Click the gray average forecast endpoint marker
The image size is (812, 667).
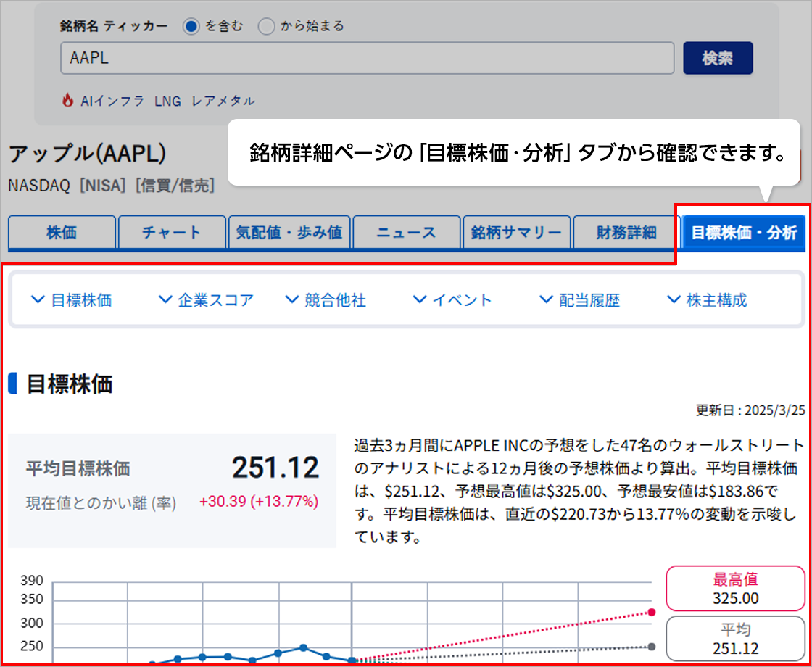pyautogui.click(x=652, y=646)
